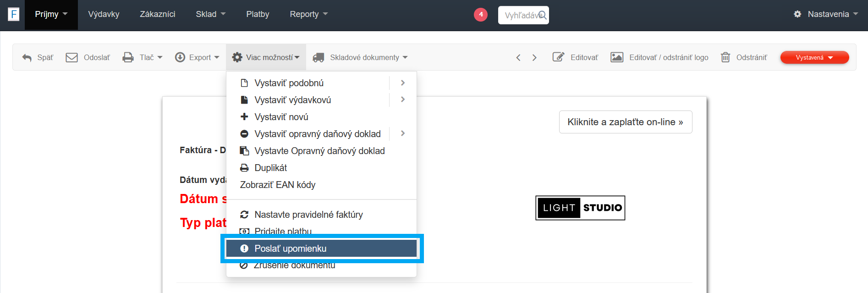868x293 pixels.
Task: Click the search magnifier icon
Action: click(x=543, y=15)
